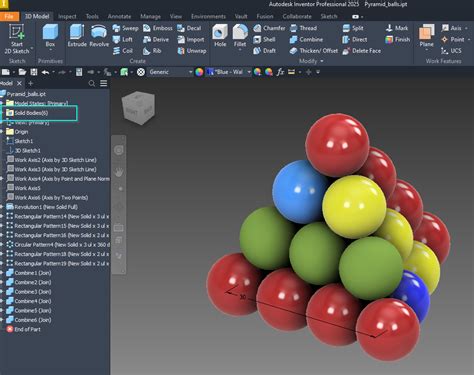Open the model browser menu

point(104,83)
